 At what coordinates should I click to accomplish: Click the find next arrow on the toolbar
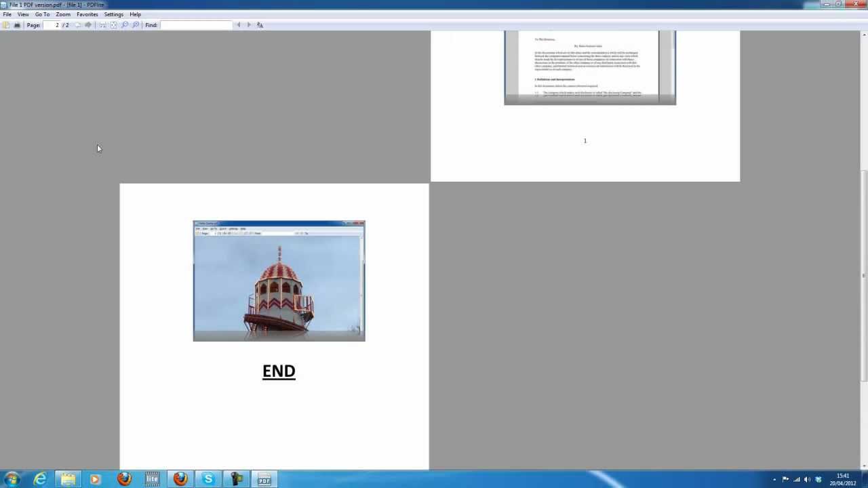pyautogui.click(x=250, y=24)
